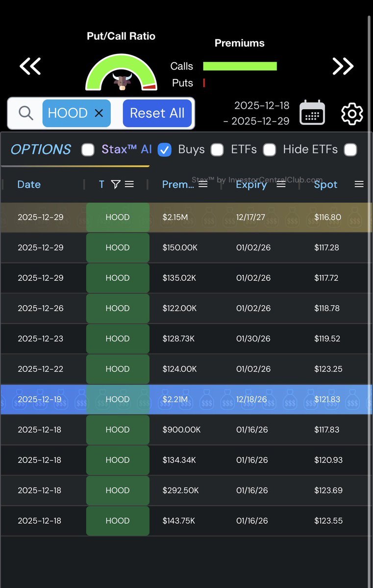Click the 2025-12-26 date cell

[x=40, y=308]
